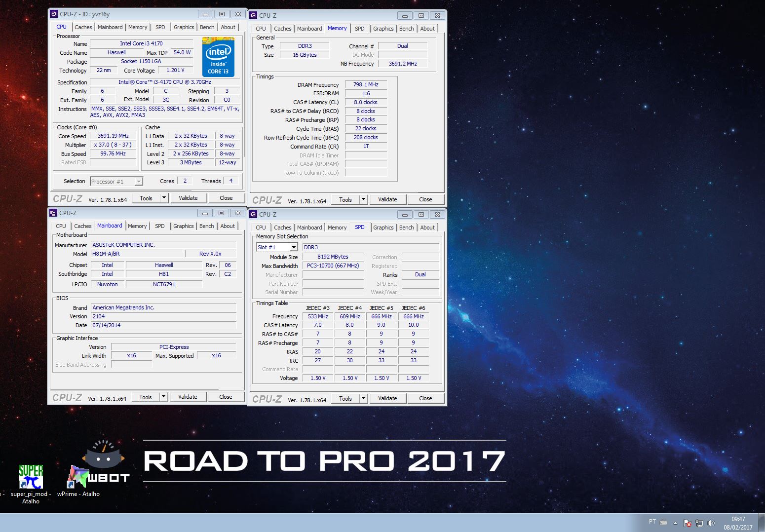Click Close button in SPD window
The width and height of the screenshot is (765, 532).
coord(425,398)
